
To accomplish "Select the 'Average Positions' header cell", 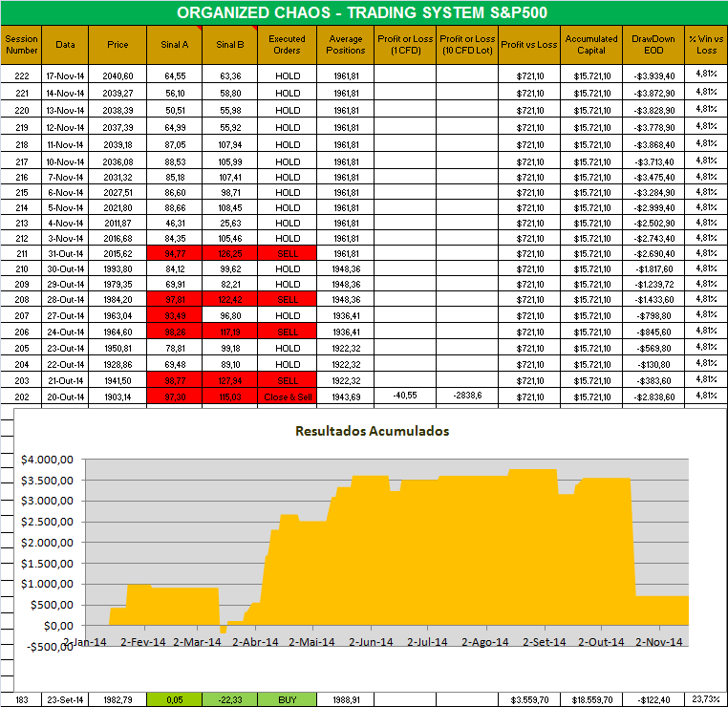I will (x=346, y=45).
